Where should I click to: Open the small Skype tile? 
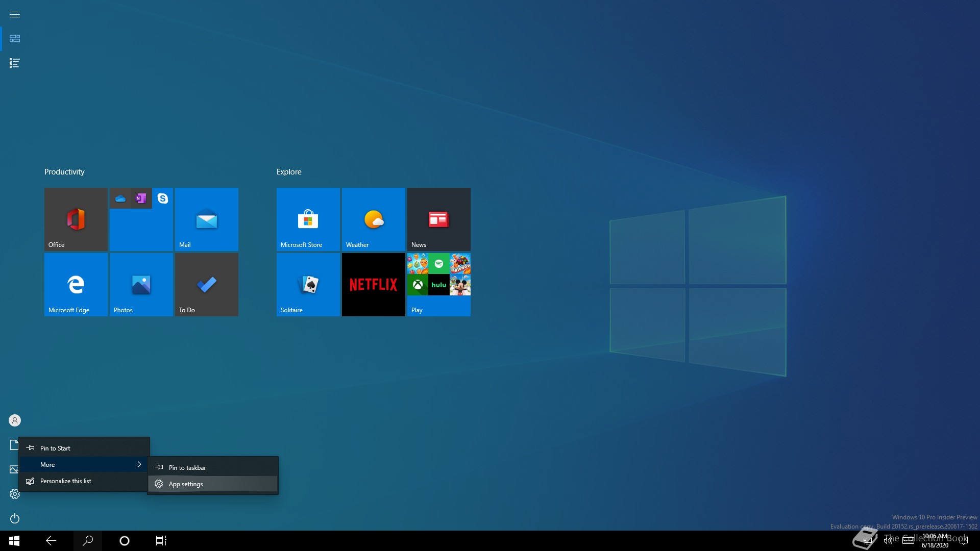point(163,198)
